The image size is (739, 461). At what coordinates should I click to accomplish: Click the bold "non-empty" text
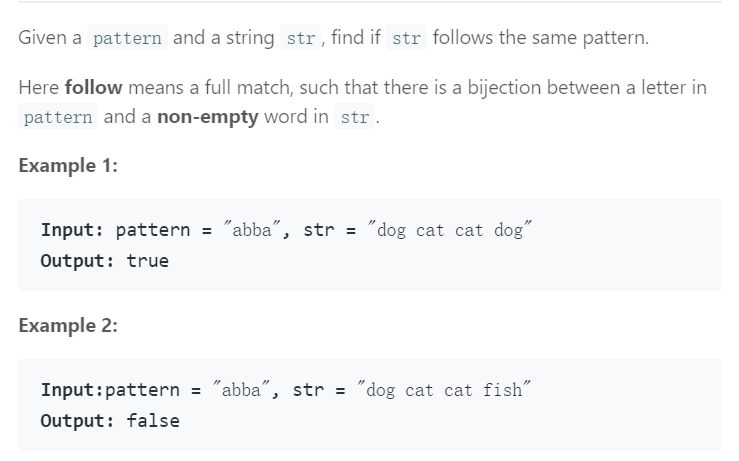[208, 117]
